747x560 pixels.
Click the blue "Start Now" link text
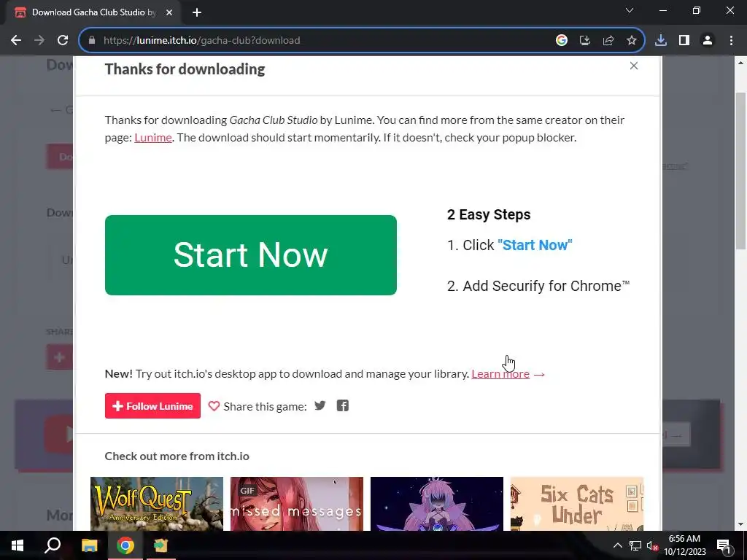[535, 245]
